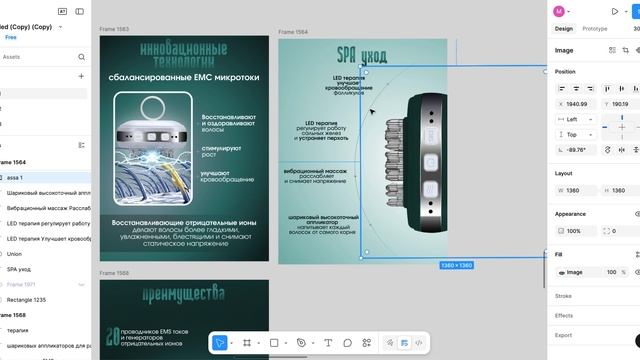
Task: Toggle visibility of Image fill
Action: (x=638, y=272)
